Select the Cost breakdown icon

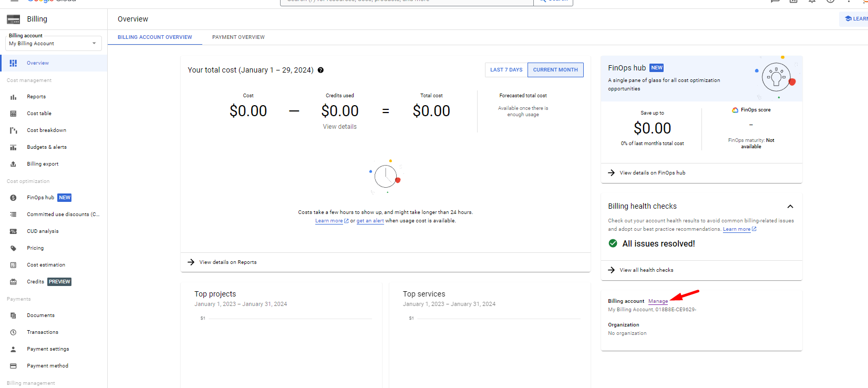pos(13,130)
